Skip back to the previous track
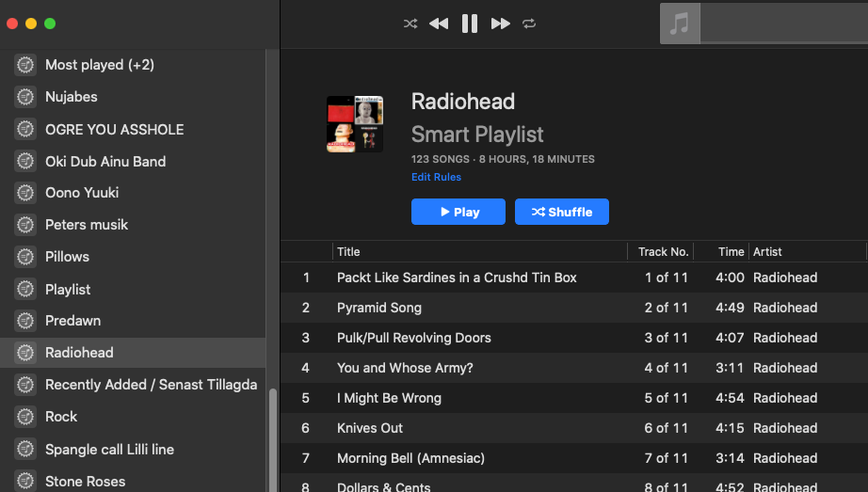This screenshot has height=492, width=868. coord(439,24)
